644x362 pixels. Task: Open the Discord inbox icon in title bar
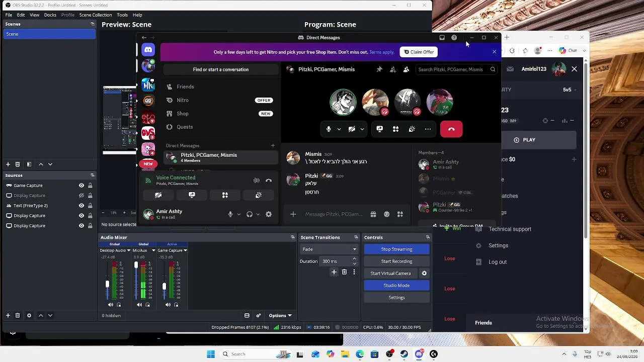click(442, 38)
